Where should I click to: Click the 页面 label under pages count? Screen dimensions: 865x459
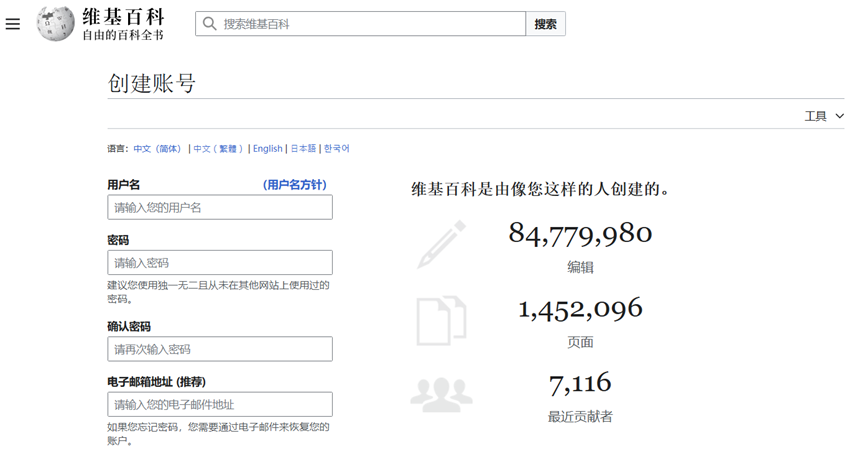pyautogui.click(x=580, y=342)
